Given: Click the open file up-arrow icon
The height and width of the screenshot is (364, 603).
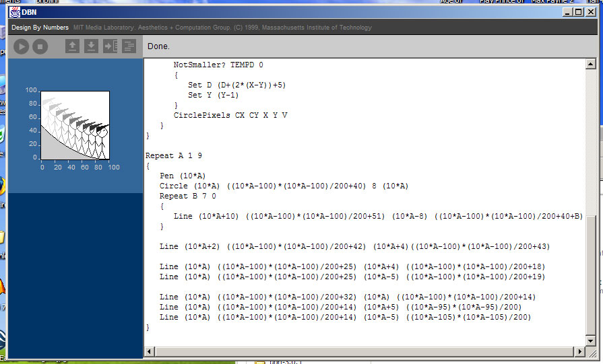Looking at the screenshot, I should click(x=72, y=46).
